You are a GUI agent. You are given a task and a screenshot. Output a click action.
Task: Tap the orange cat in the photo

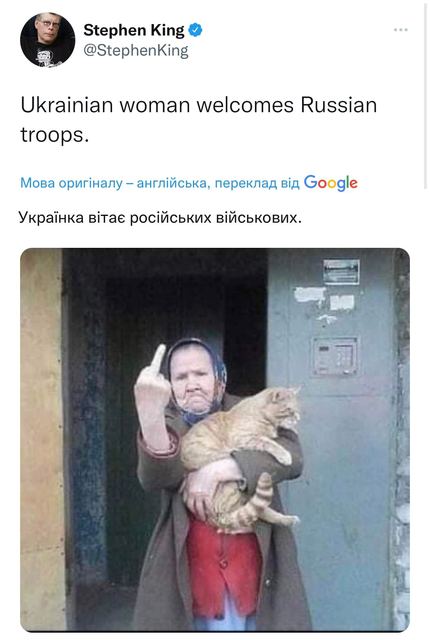[241, 457]
